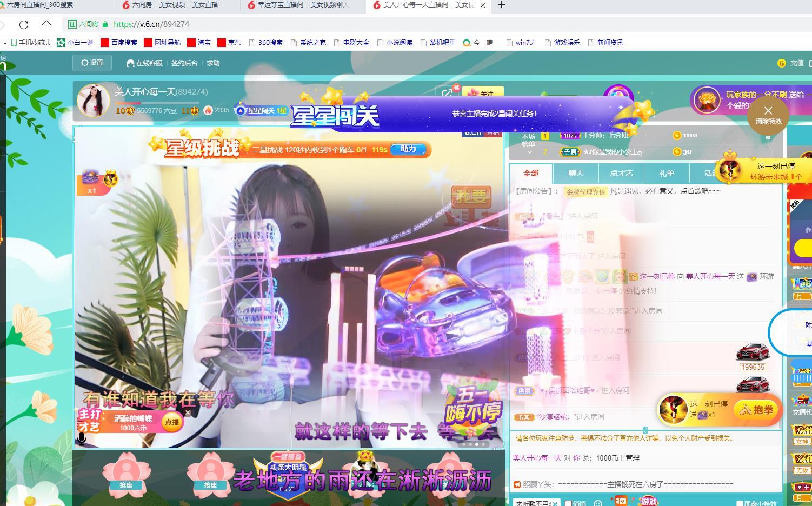Expand the bookmarks bar dropdown arrow

pos(5,42)
